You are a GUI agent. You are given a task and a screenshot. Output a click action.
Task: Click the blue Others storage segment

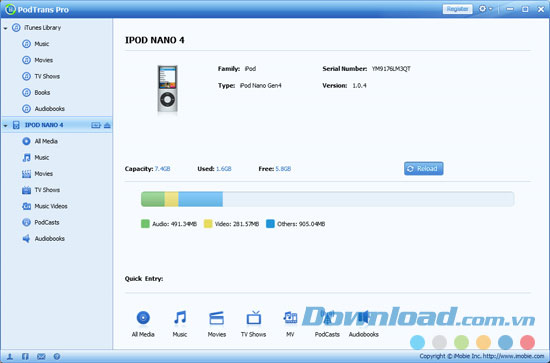(201, 199)
